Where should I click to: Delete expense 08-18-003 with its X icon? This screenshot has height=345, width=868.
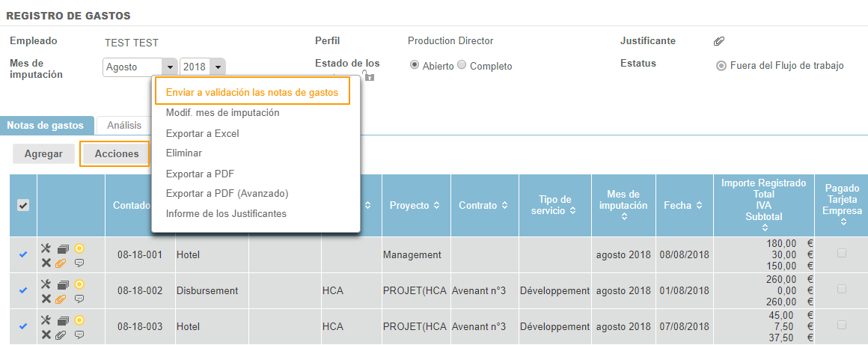click(x=46, y=335)
